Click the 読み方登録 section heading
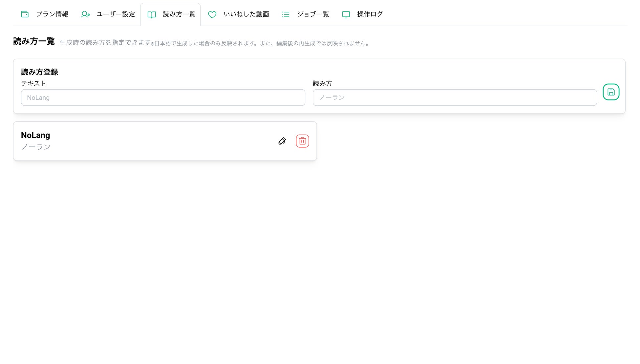 [x=39, y=72]
